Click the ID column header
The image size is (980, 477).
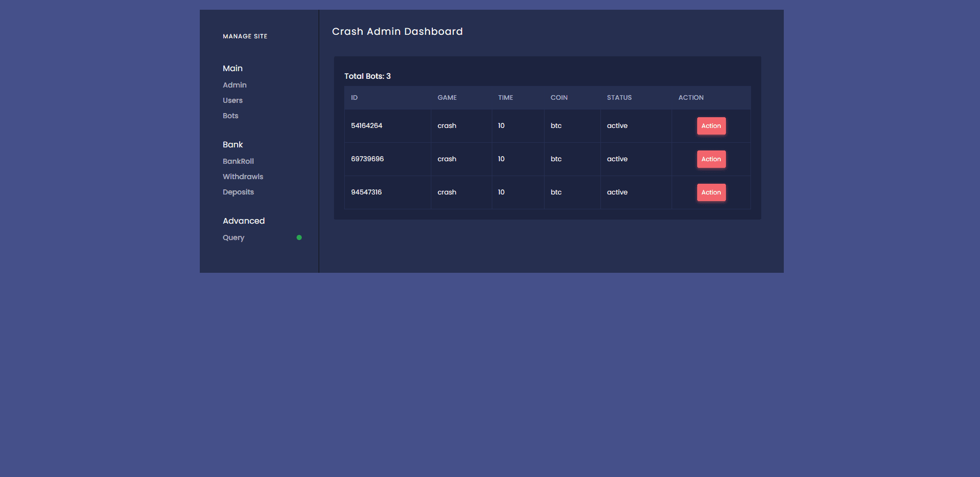click(x=354, y=98)
